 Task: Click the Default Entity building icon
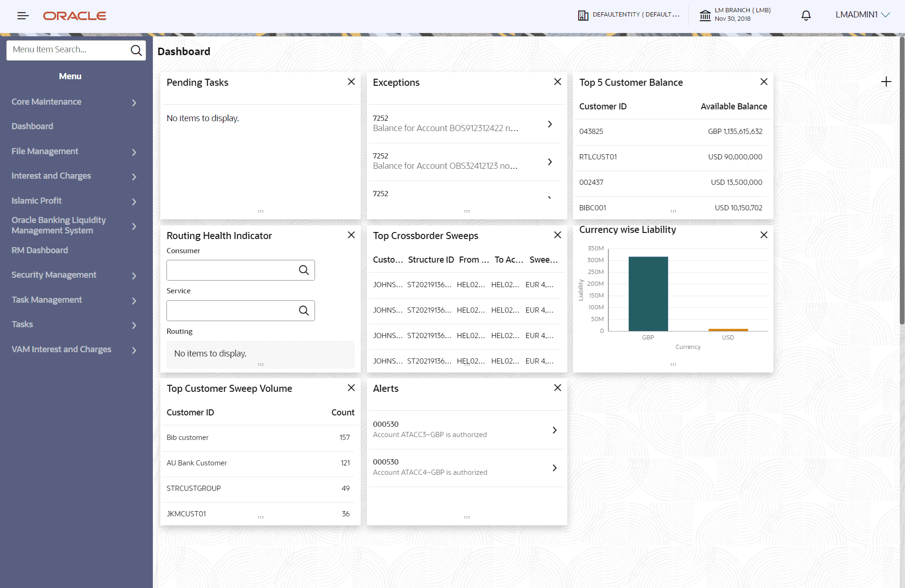tap(583, 15)
